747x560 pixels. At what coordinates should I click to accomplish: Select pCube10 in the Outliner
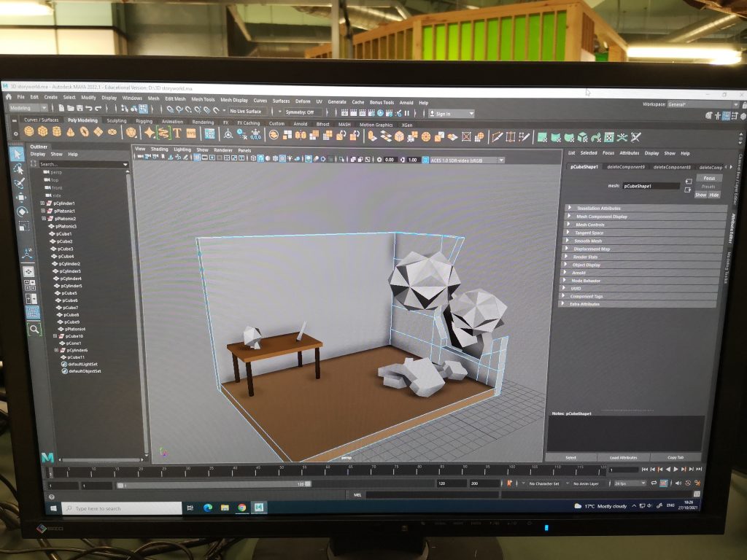point(74,336)
